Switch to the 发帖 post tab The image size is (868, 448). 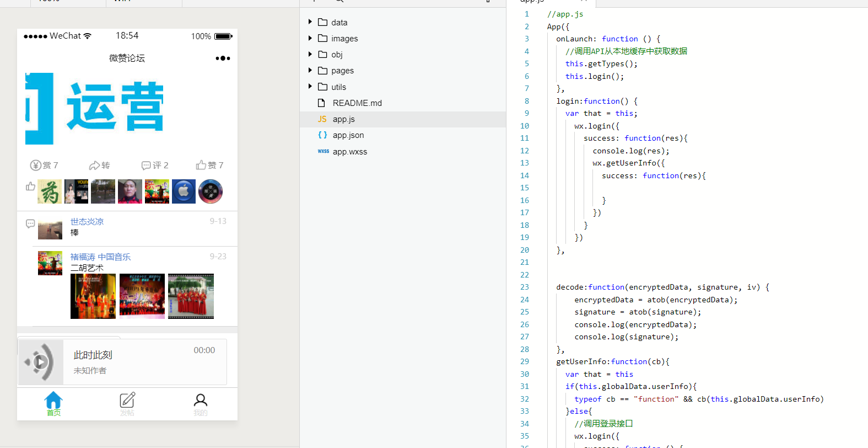tap(127, 404)
